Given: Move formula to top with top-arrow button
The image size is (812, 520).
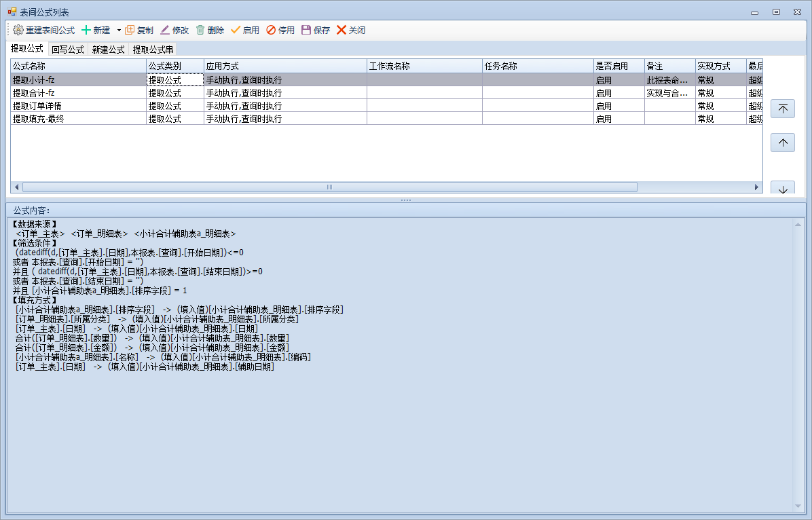Looking at the screenshot, I should (783, 109).
